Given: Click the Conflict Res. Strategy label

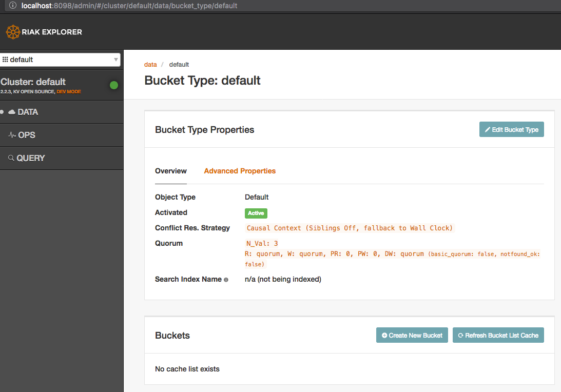Looking at the screenshot, I should coord(192,228).
